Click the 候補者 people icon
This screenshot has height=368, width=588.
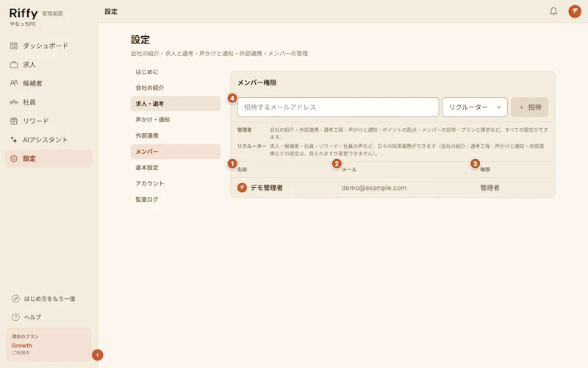pyautogui.click(x=14, y=83)
